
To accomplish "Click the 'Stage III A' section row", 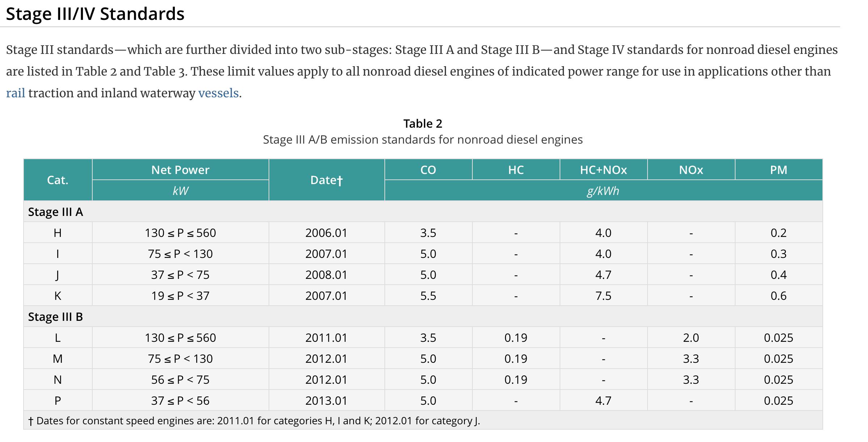I will point(56,212).
